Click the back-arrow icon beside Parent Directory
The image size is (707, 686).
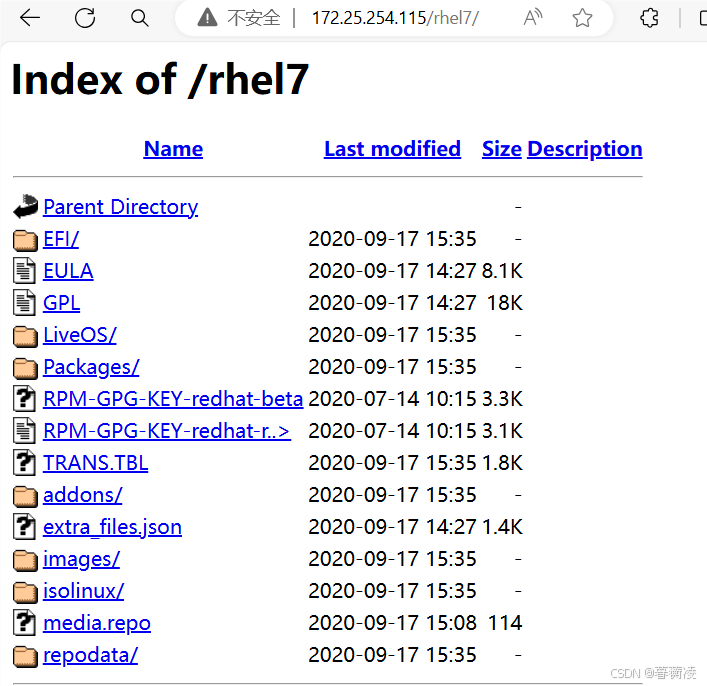(x=25, y=207)
